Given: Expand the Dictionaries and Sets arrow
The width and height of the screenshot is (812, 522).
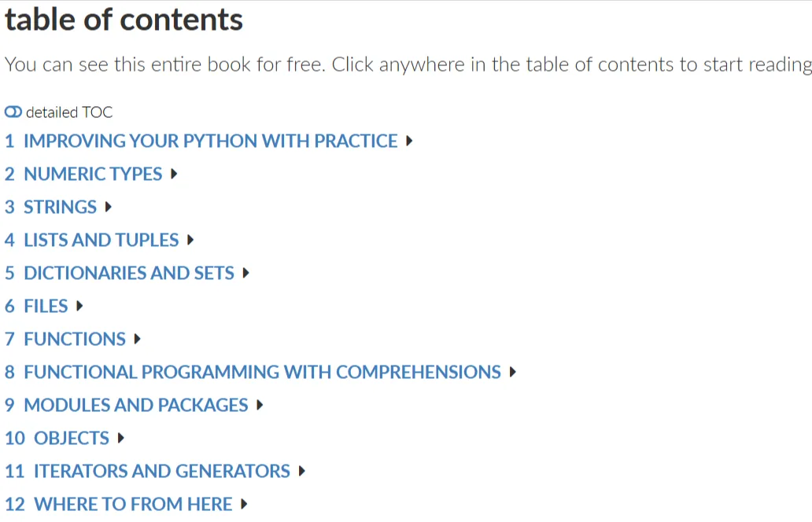Looking at the screenshot, I should pyautogui.click(x=246, y=273).
